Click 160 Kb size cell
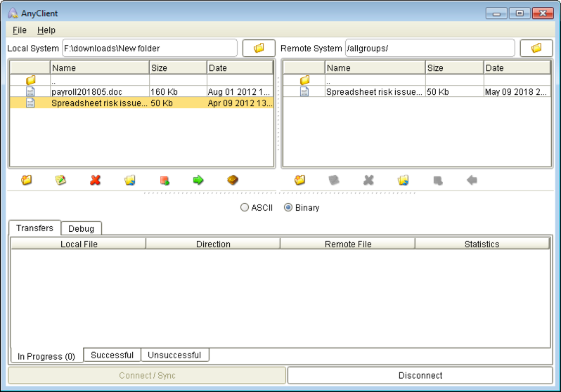Viewport: 561px width, 392px height. (x=178, y=92)
